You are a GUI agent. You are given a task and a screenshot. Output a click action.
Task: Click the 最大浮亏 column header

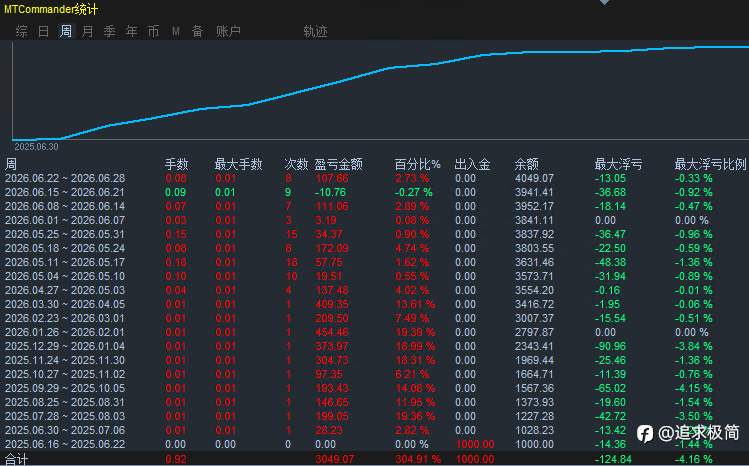point(618,164)
